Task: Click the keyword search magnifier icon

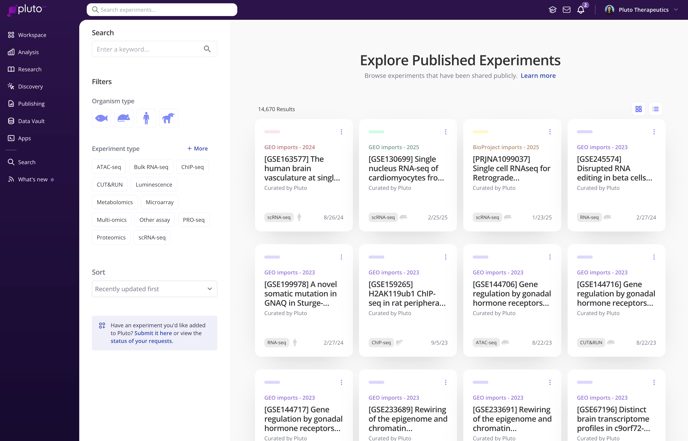Action: (207, 49)
